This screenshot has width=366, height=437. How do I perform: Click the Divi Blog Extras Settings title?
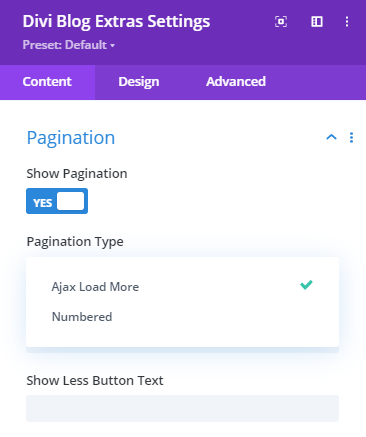pos(116,22)
